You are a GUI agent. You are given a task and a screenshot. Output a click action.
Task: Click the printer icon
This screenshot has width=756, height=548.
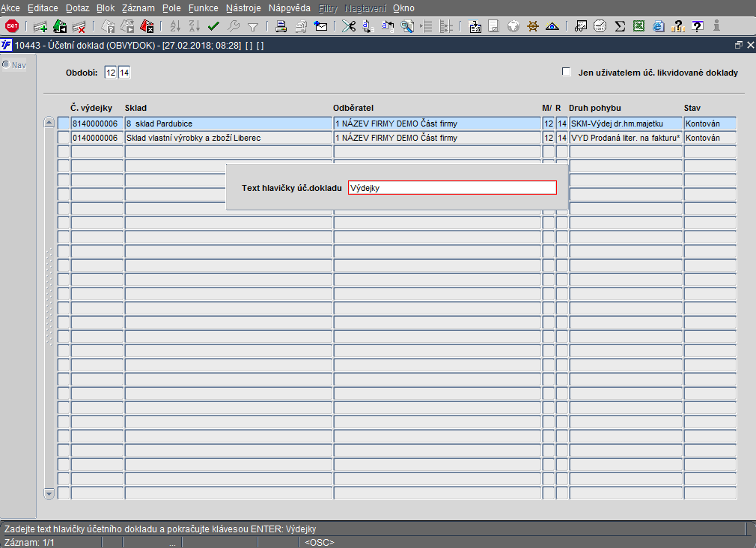tap(281, 26)
